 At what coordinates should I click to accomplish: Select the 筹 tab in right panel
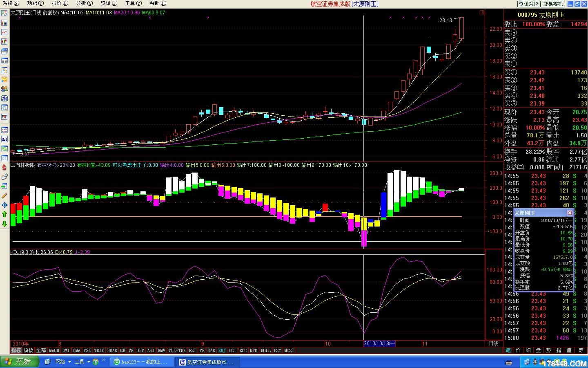pos(581,350)
